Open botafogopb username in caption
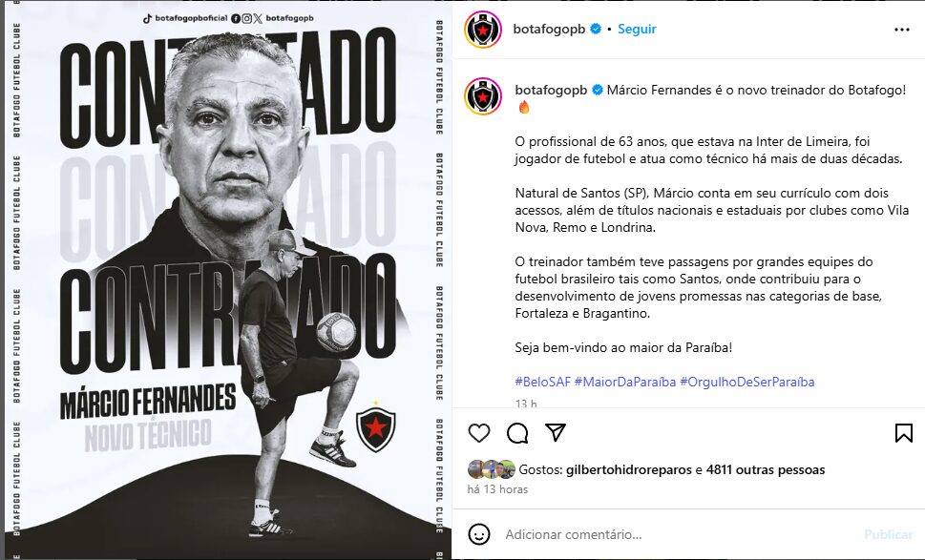This screenshot has height=560, width=925. tap(551, 91)
